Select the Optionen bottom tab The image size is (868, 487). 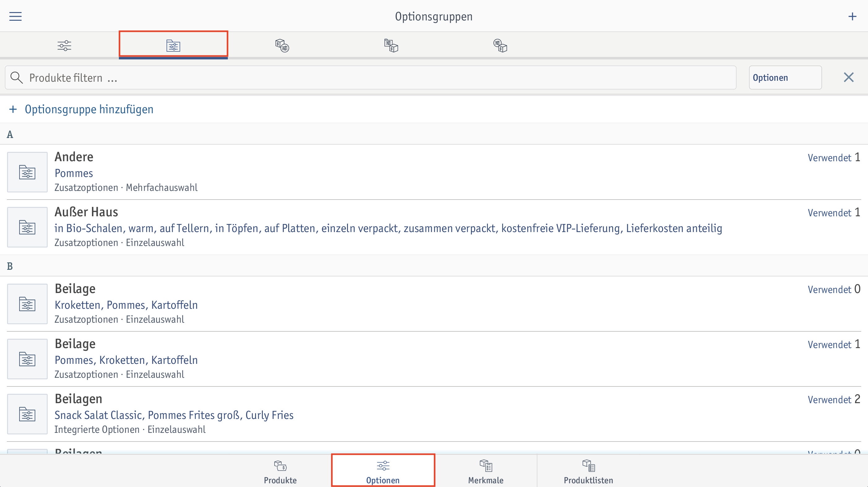click(383, 471)
